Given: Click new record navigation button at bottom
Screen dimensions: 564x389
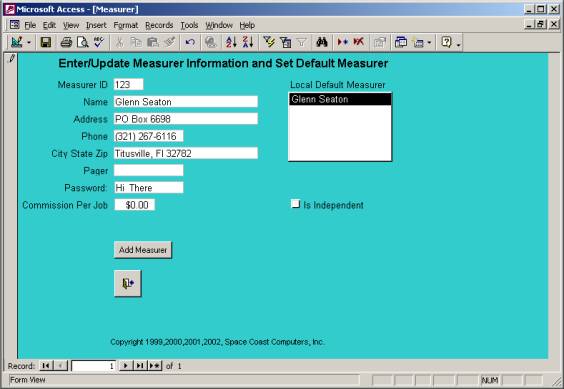Looking at the screenshot, I should click(x=155, y=366).
